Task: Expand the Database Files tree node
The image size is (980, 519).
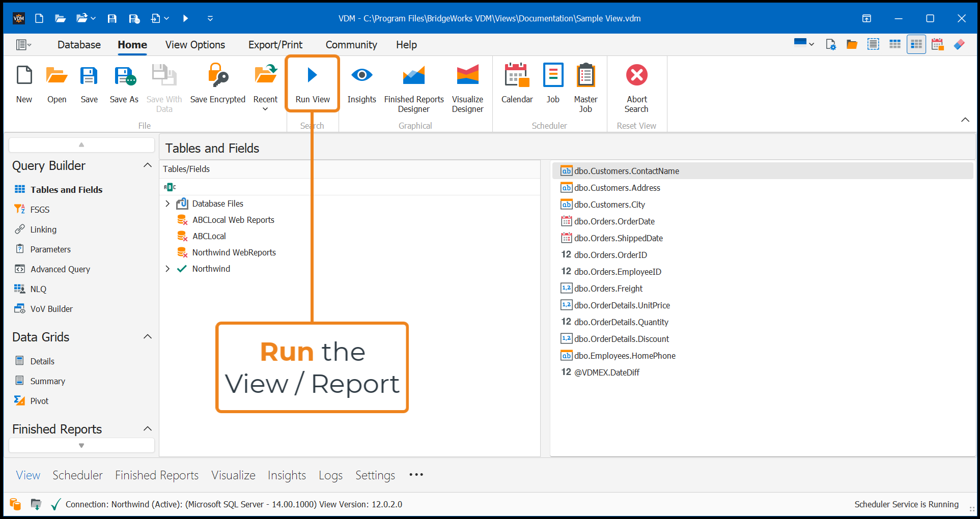Action: click(x=167, y=204)
